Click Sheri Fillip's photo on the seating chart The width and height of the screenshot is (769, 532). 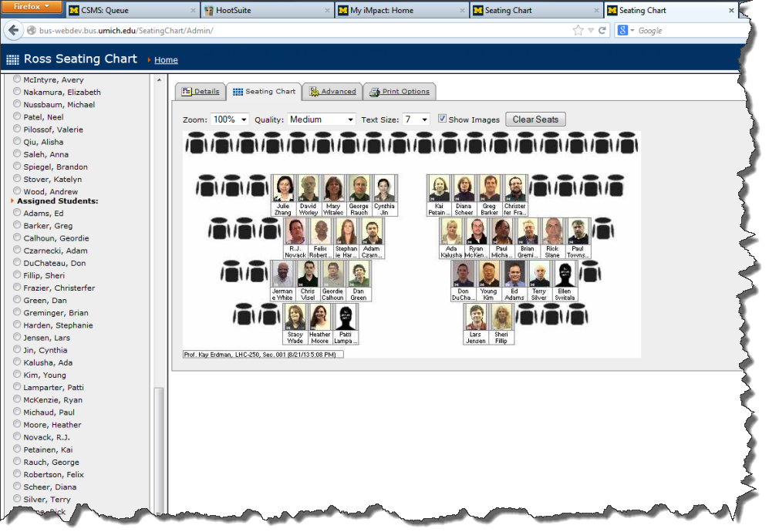(501, 316)
